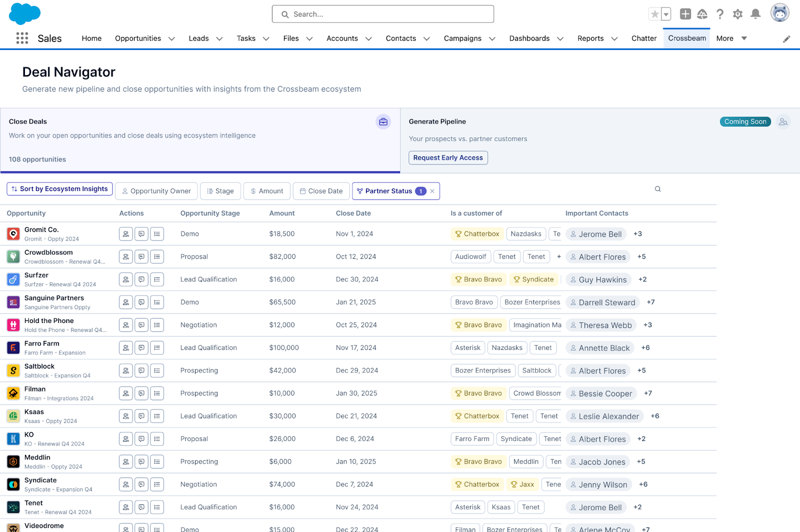This screenshot has height=532, width=800.
Task: Open the Opportunity Owner filter
Action: click(x=156, y=191)
